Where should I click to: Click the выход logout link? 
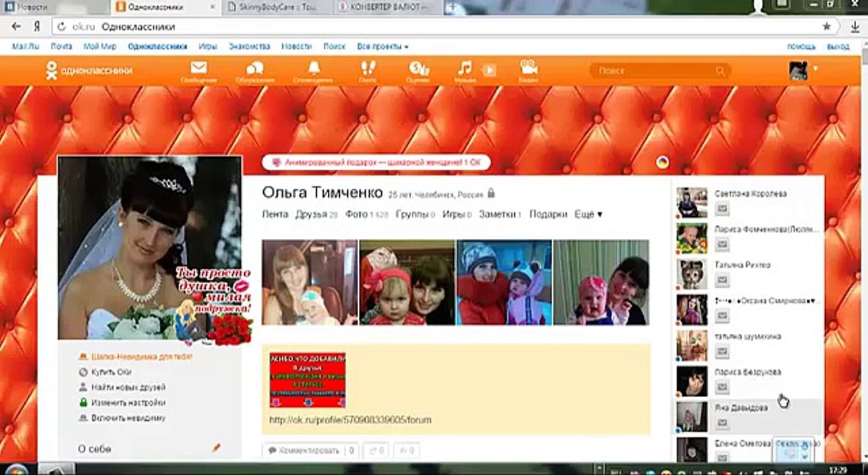[x=838, y=47]
